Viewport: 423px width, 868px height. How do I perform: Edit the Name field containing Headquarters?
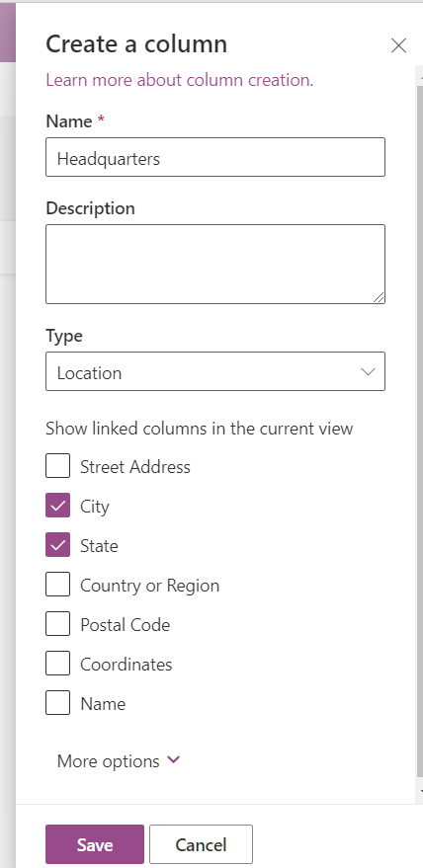[x=215, y=157]
